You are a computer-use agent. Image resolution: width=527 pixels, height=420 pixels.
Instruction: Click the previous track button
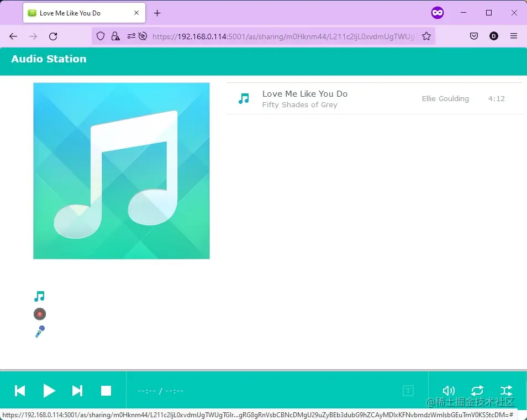coord(20,391)
